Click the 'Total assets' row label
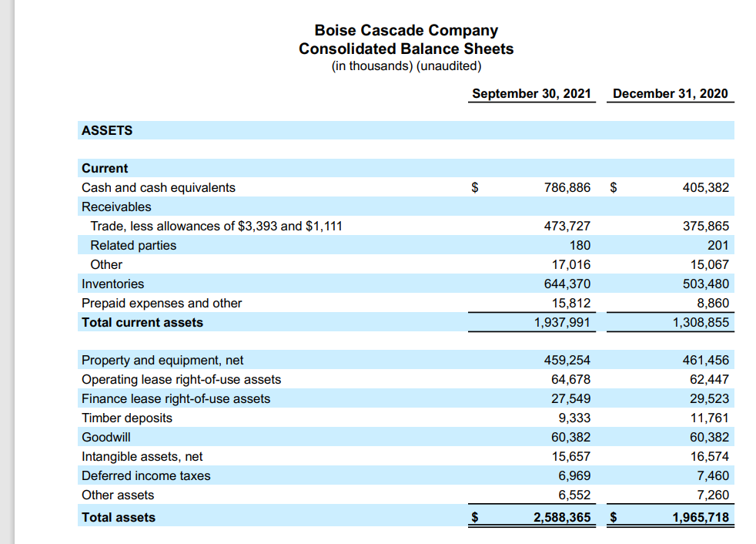 coord(118,518)
